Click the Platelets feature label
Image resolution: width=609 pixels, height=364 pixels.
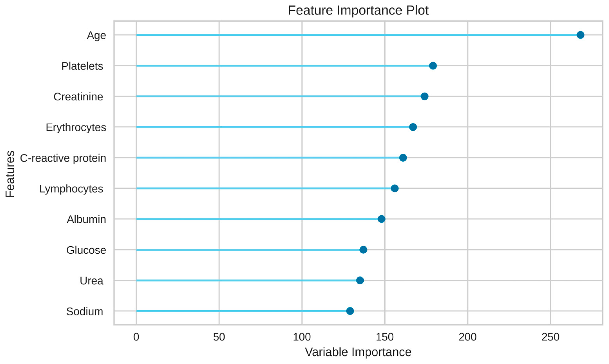point(82,66)
